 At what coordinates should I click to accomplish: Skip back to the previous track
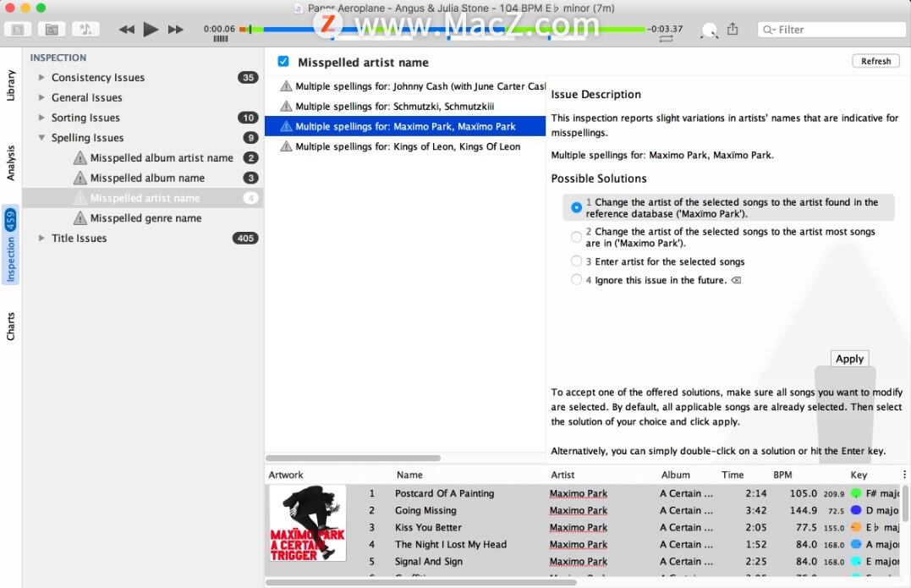(x=126, y=29)
